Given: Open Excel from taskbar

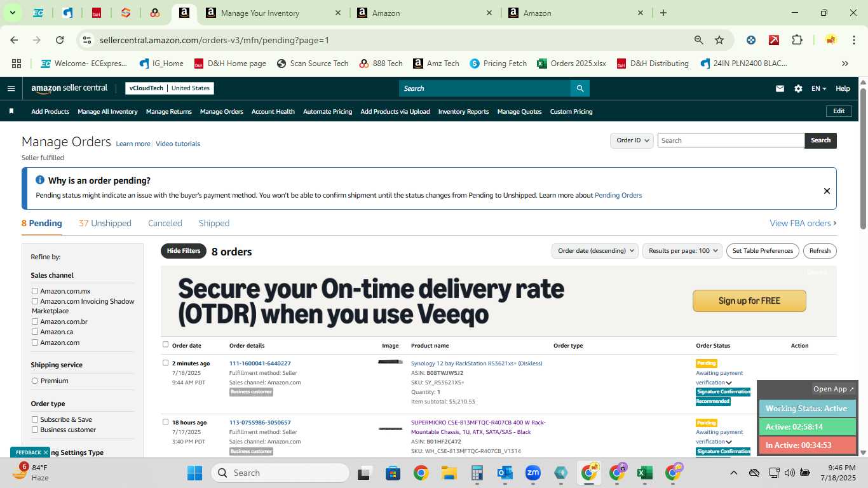Looking at the screenshot, I should tap(645, 473).
